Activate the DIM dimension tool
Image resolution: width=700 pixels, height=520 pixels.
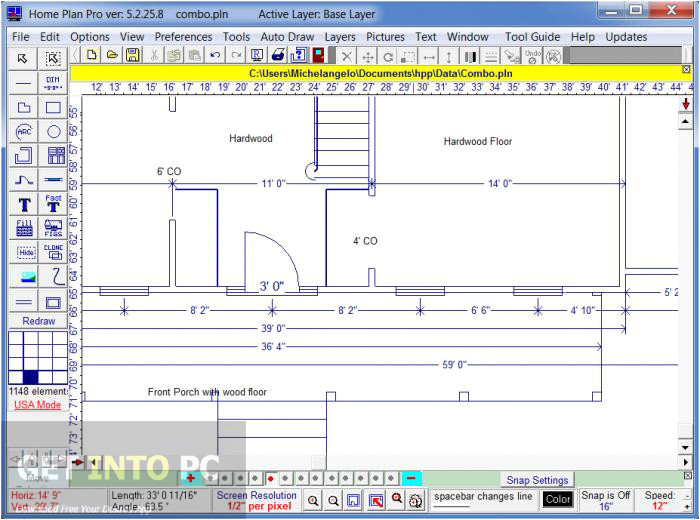click(x=54, y=82)
